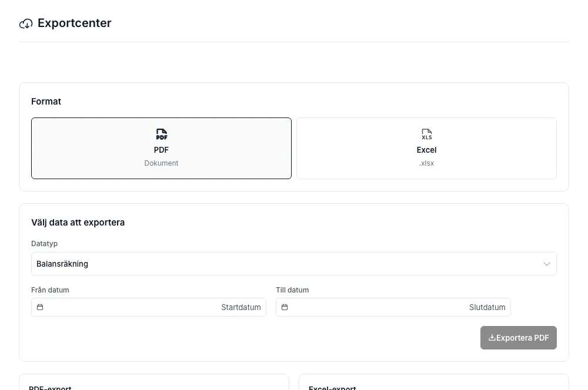
Task: Click the Excel-export card heading
Action: coord(332,388)
